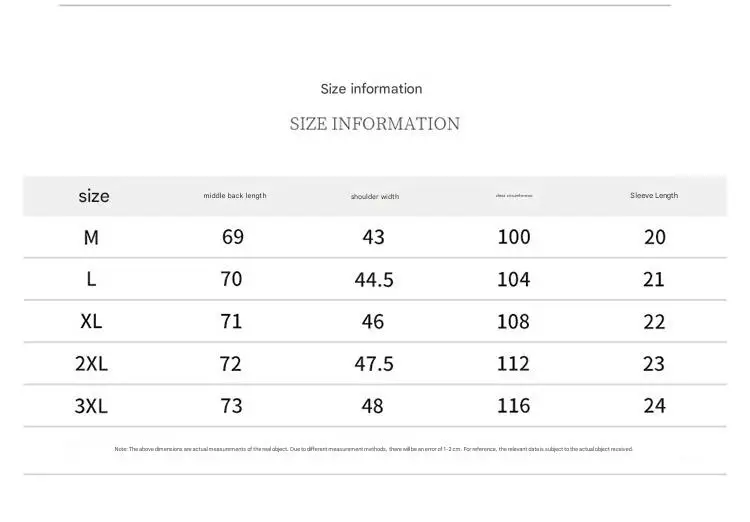Image resolution: width=750 pixels, height=522 pixels.
Task: Click the 69 back length value
Action: (x=233, y=237)
